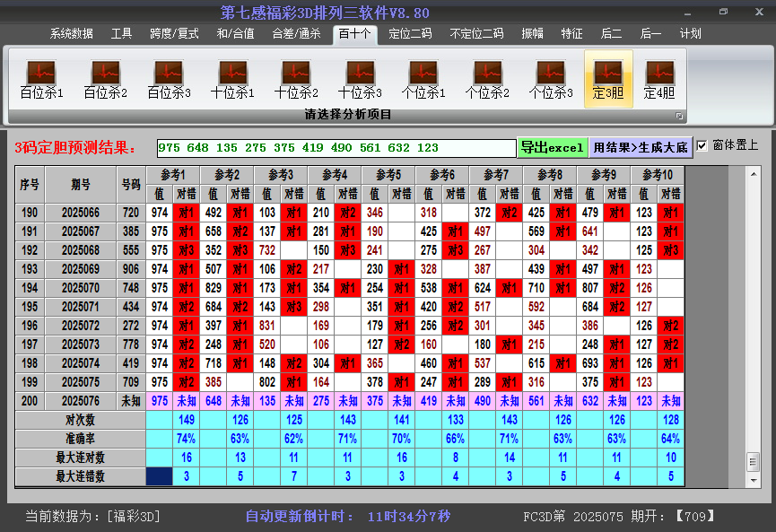Click the 准确率 row label
The height and width of the screenshot is (532, 776).
81,439
